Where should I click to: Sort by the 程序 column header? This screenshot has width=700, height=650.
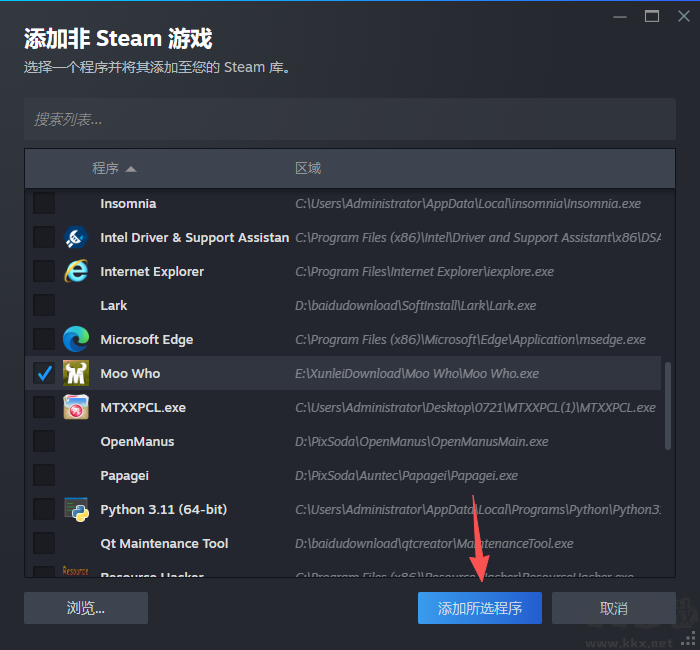point(105,168)
